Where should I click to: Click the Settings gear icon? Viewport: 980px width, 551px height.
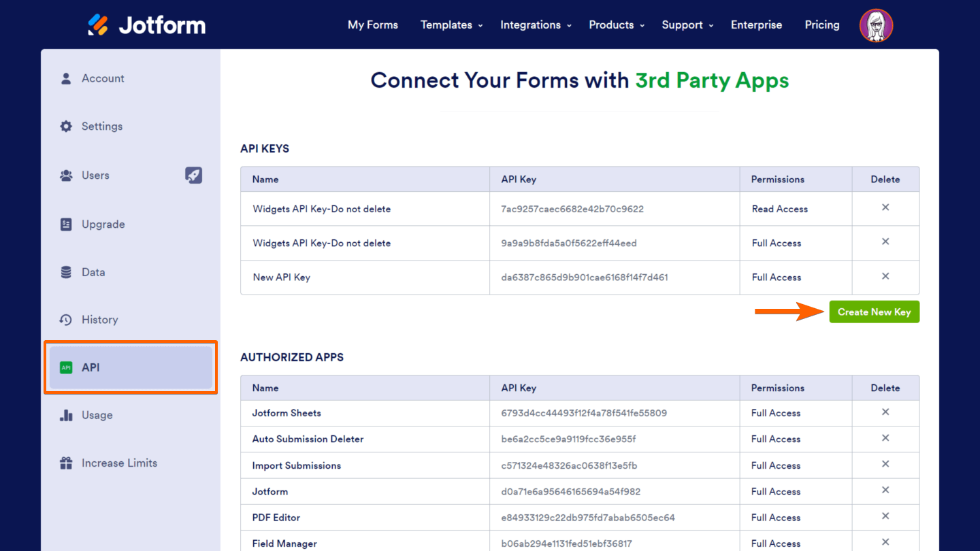point(66,127)
